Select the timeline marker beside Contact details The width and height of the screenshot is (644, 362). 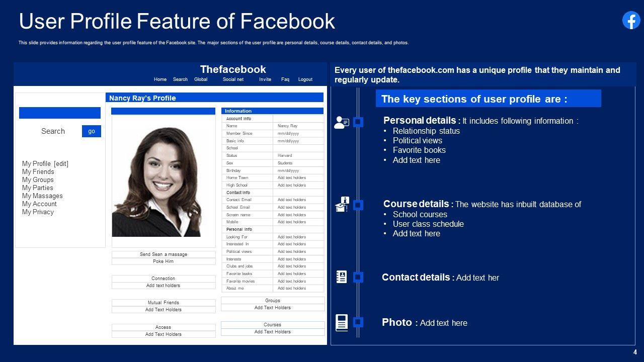coord(358,277)
